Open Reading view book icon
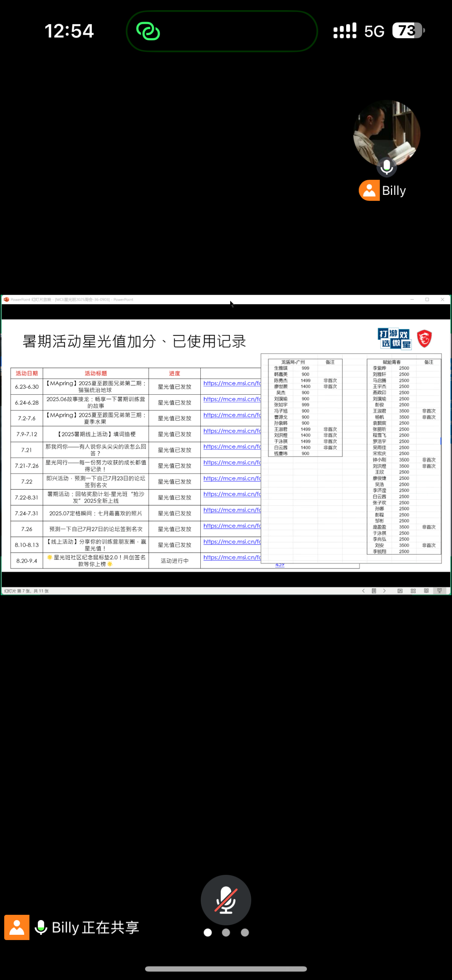 pyautogui.click(x=426, y=591)
